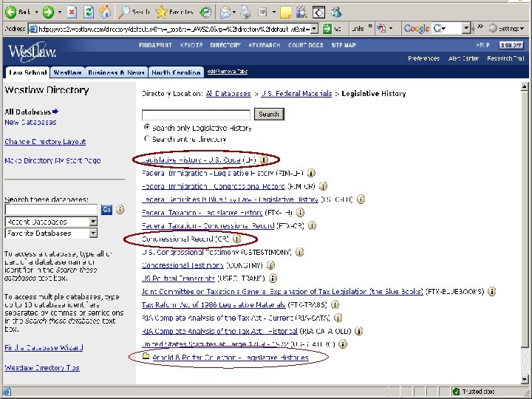Open the browser History icon
532x399 pixels.
(205, 13)
